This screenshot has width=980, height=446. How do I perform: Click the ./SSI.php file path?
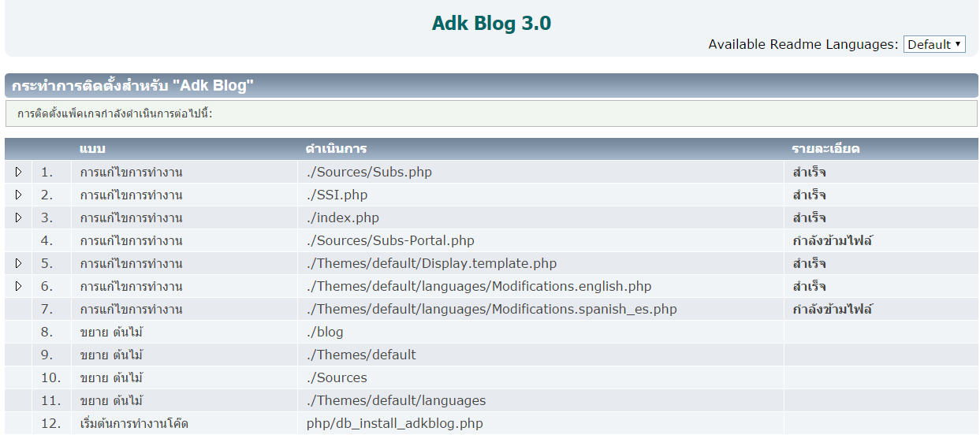(x=337, y=195)
